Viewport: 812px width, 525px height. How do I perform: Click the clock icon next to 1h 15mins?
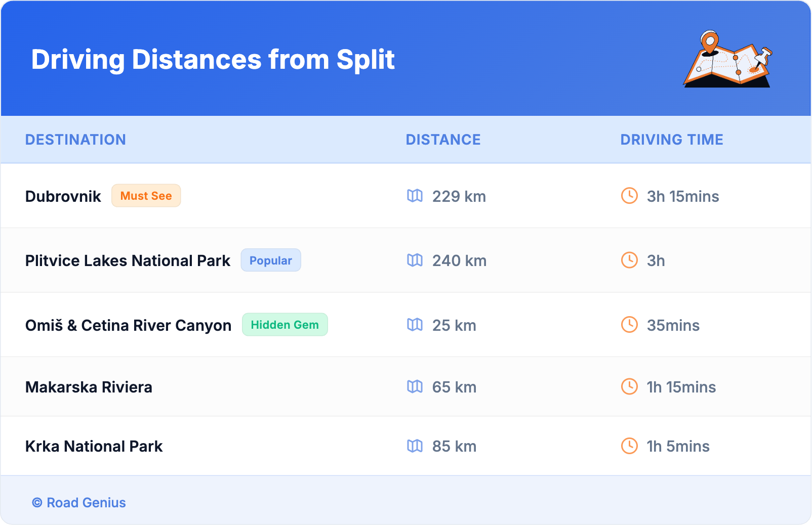629,387
